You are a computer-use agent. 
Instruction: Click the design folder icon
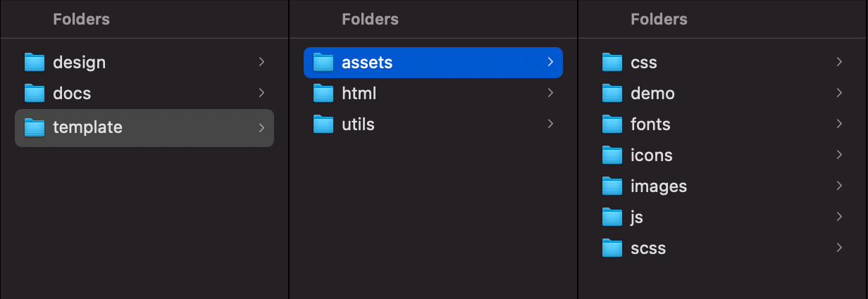[x=34, y=63]
